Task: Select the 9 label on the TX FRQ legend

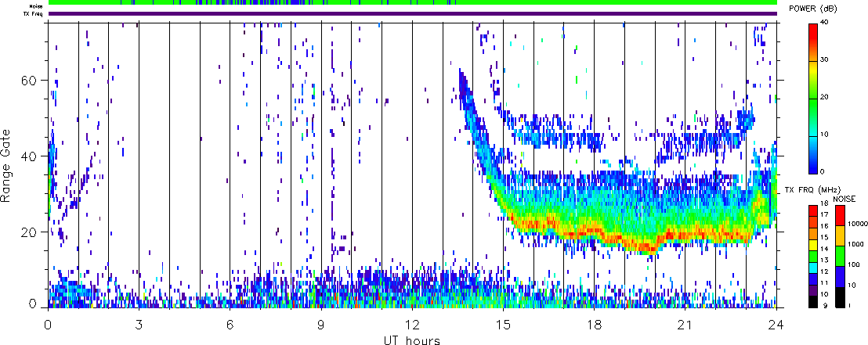Action: pyautogui.click(x=826, y=306)
